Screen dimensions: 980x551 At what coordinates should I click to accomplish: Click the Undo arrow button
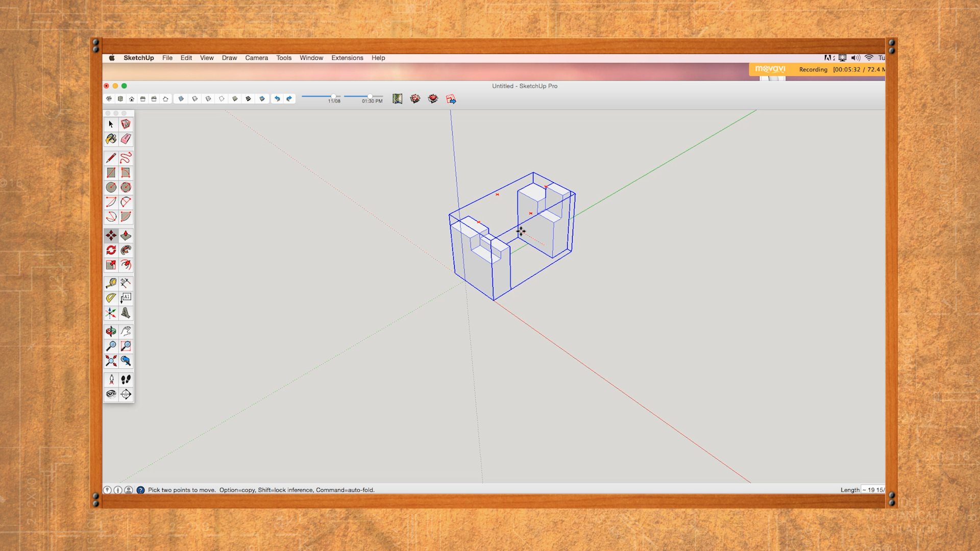[277, 99]
